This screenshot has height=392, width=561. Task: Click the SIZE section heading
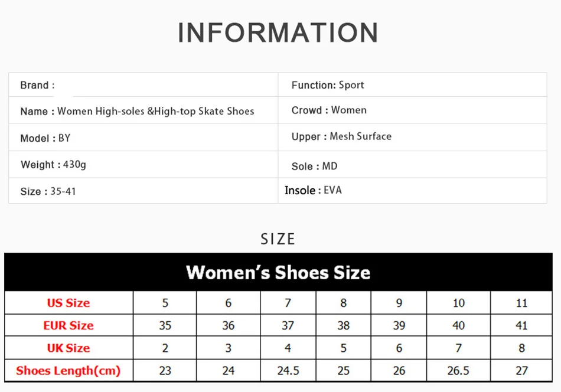[x=278, y=239]
